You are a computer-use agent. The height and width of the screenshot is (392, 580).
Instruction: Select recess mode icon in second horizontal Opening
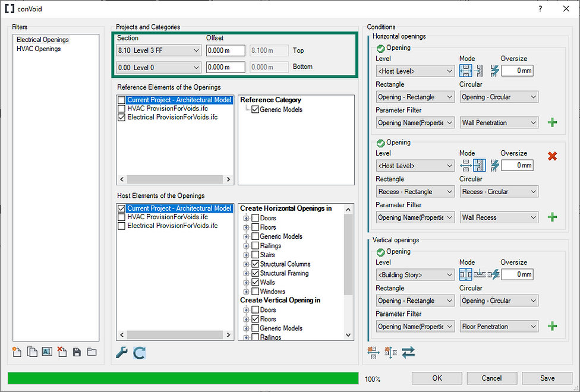pos(480,165)
